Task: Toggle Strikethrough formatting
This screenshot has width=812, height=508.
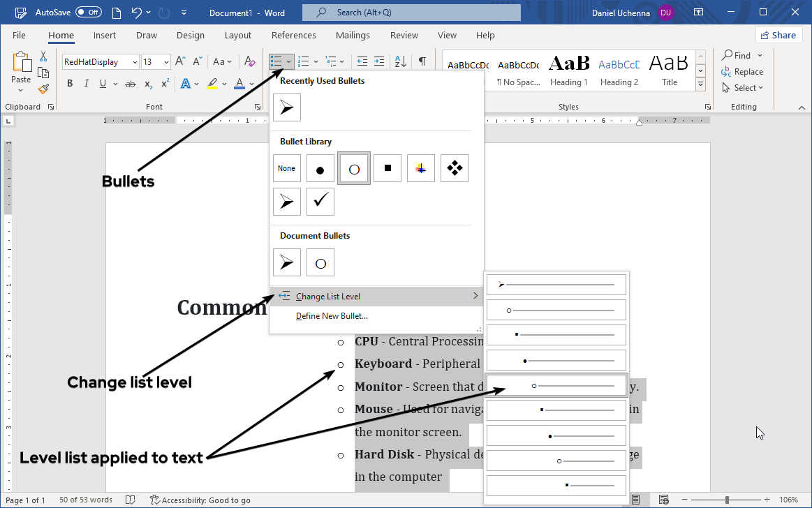Action: tap(130, 84)
